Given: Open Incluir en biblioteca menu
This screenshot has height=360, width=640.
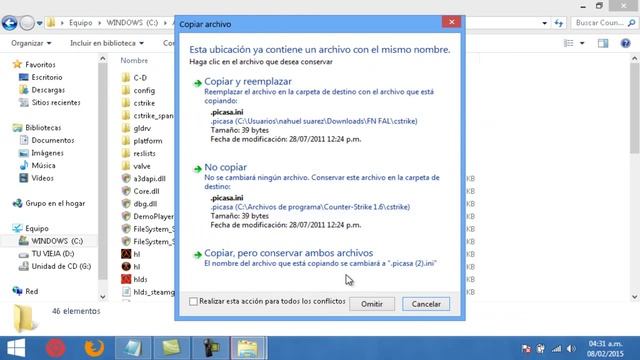Looking at the screenshot, I should pos(107,43).
